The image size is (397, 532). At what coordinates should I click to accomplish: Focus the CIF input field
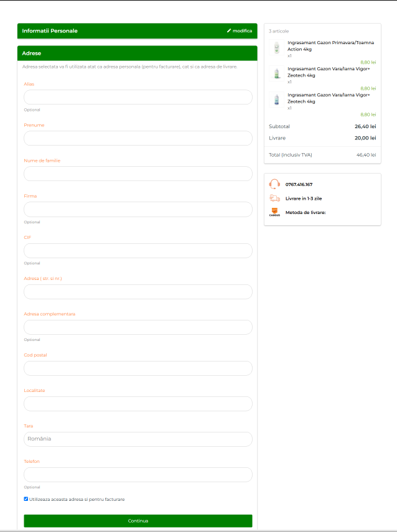[x=138, y=250]
